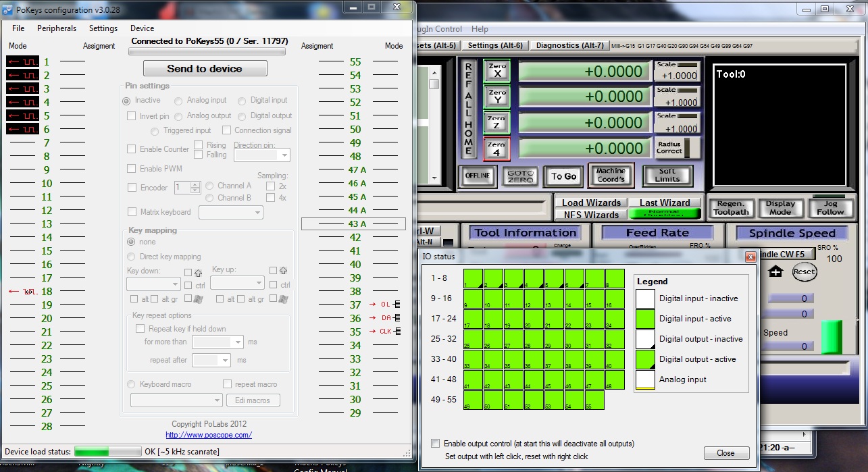The width and height of the screenshot is (868, 472).
Task: Open Key up dropdown
Action: click(x=237, y=282)
